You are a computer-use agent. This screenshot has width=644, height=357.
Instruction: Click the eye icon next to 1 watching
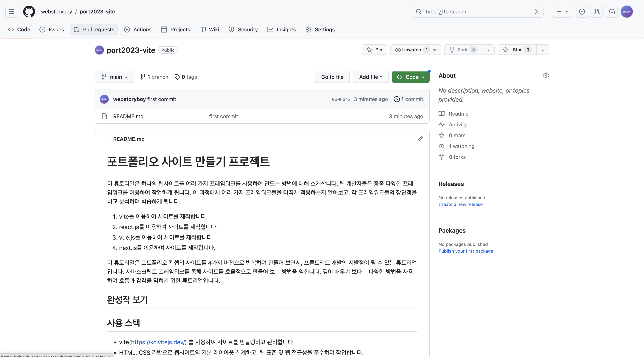[442, 146]
